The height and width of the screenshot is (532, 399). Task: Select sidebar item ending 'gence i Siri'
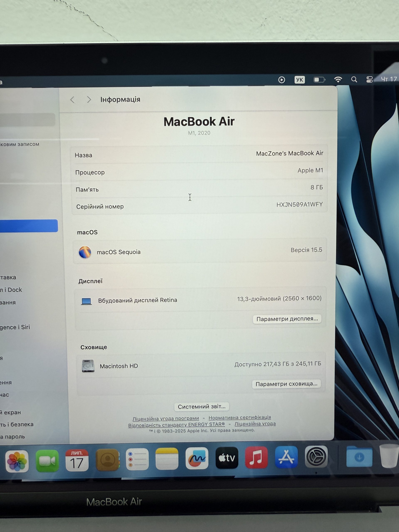click(x=15, y=327)
